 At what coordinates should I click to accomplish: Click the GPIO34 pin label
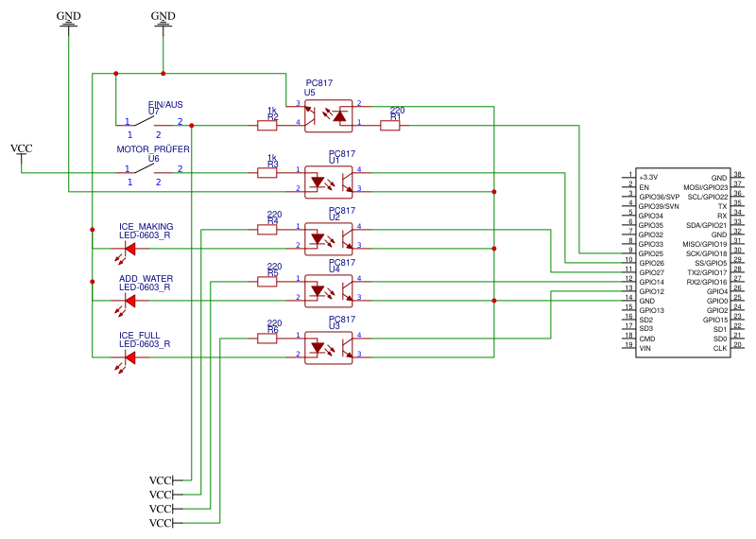tap(651, 216)
